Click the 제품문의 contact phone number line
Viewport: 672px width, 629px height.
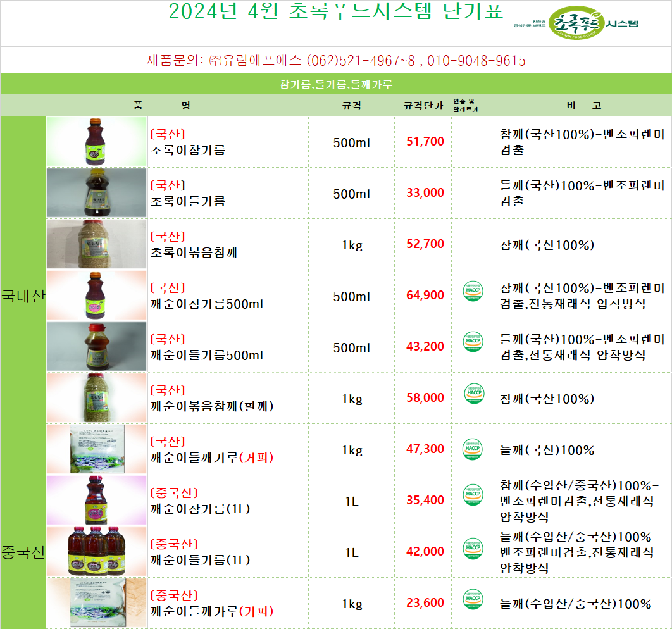click(336, 61)
